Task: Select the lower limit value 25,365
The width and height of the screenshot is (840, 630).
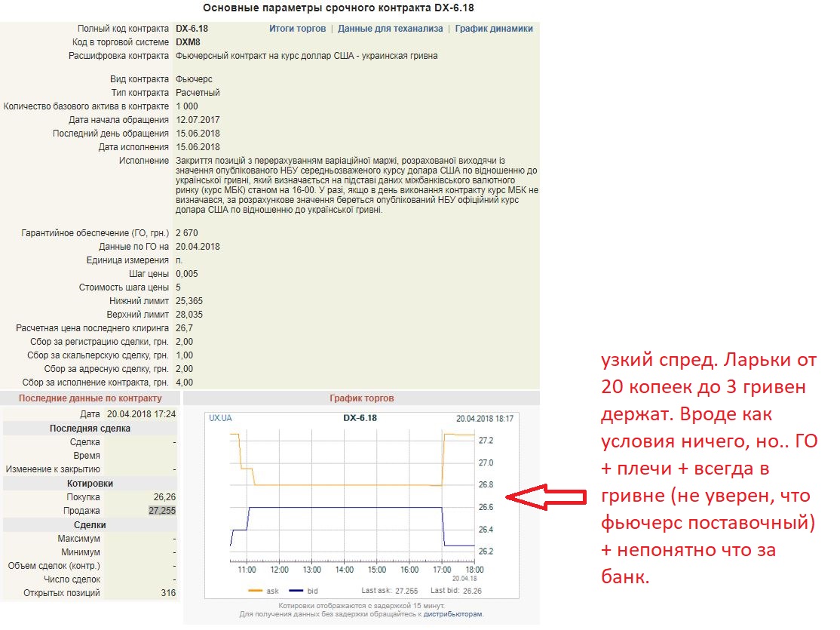Action: (x=189, y=301)
